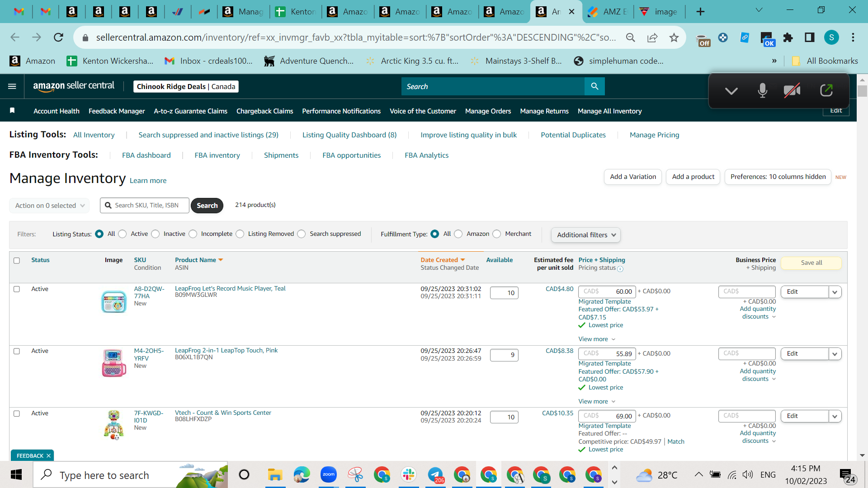The height and width of the screenshot is (488, 868).
Task: Choose Merchant fulfillment type radio
Action: click(x=497, y=234)
